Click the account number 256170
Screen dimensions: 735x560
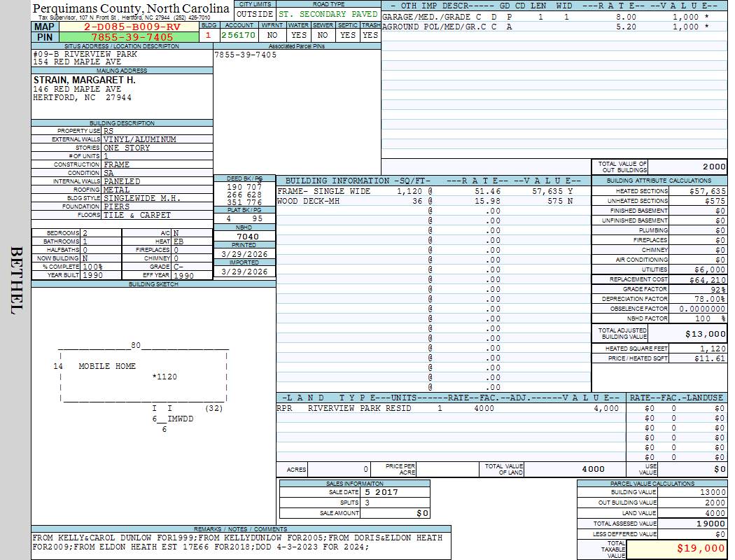tap(238, 35)
